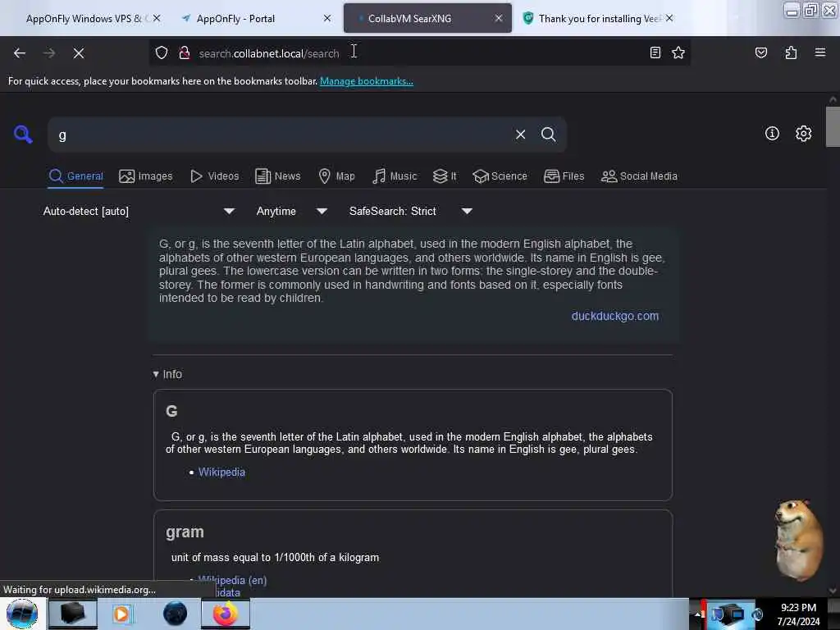Image resolution: width=840 pixels, height=630 pixels.
Task: Switch to Thank you for installing tab
Action: pyautogui.click(x=597, y=18)
